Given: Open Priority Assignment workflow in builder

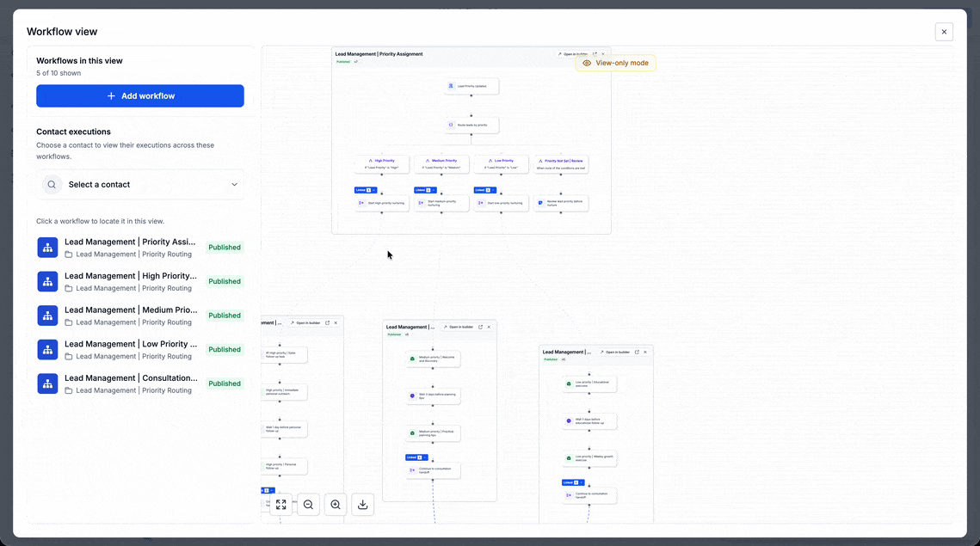Looking at the screenshot, I should click(x=572, y=54).
